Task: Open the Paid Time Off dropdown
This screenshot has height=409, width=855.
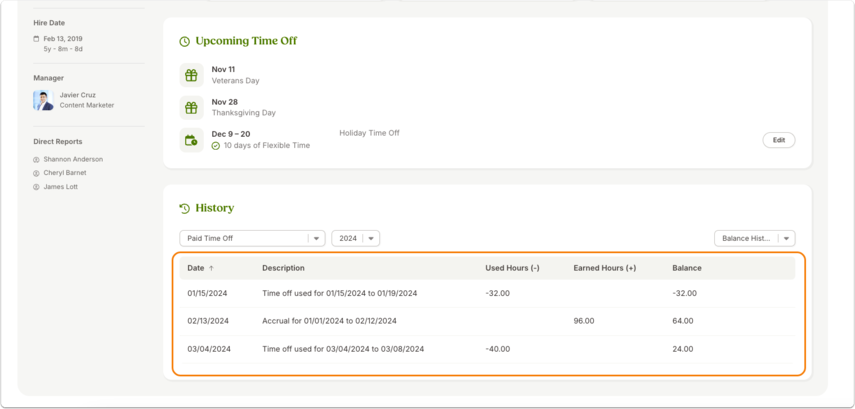Action: (x=252, y=238)
